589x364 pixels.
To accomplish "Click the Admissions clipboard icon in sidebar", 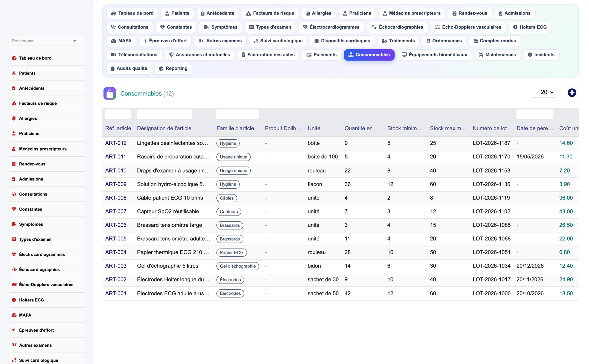I will click(14, 179).
